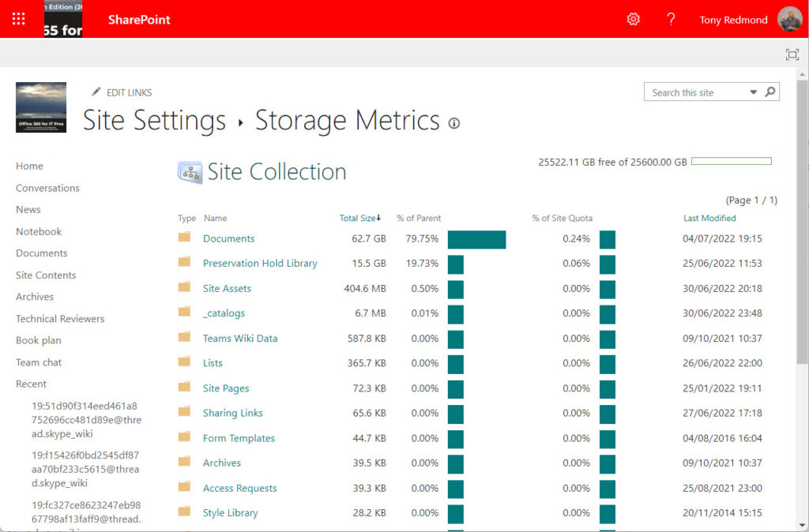This screenshot has height=532, width=809.
Task: Click the Preservation Hold Library folder icon
Action: [184, 262]
